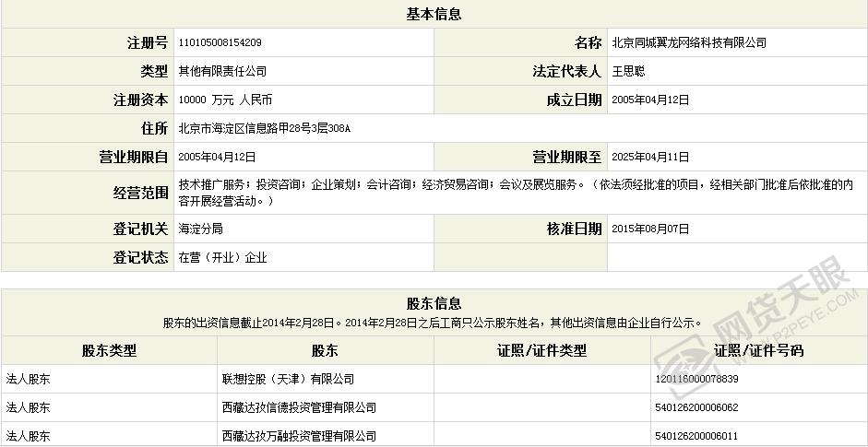Click the 经营范围 label
868x447 pixels.
pos(140,193)
